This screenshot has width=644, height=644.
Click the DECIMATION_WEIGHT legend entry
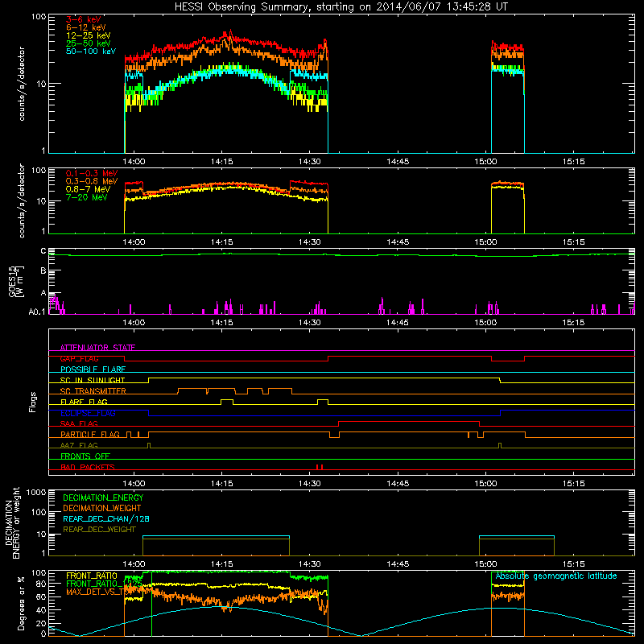point(102,508)
